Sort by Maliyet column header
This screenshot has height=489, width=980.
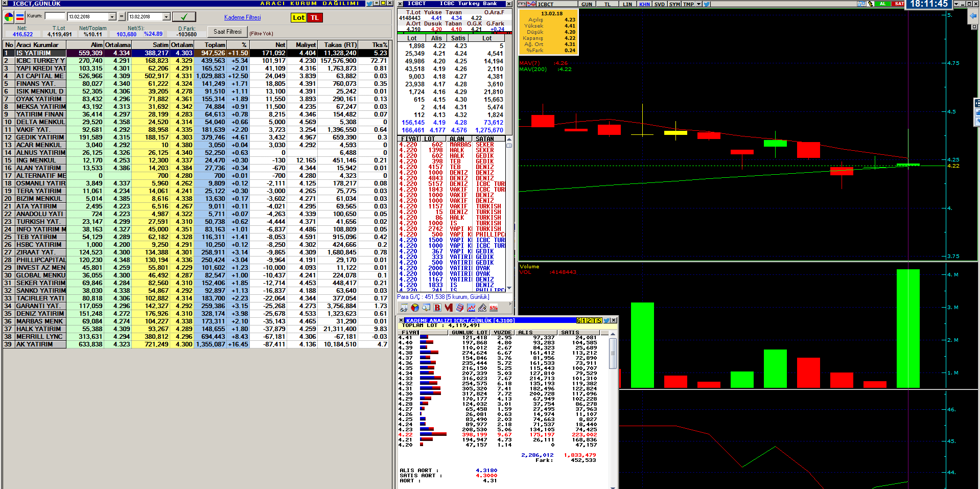pos(302,45)
